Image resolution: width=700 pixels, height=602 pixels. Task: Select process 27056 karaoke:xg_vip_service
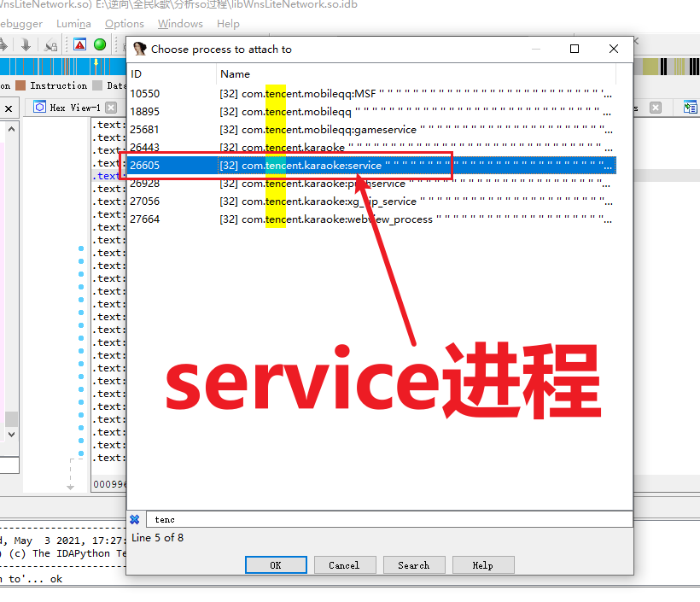pos(372,202)
